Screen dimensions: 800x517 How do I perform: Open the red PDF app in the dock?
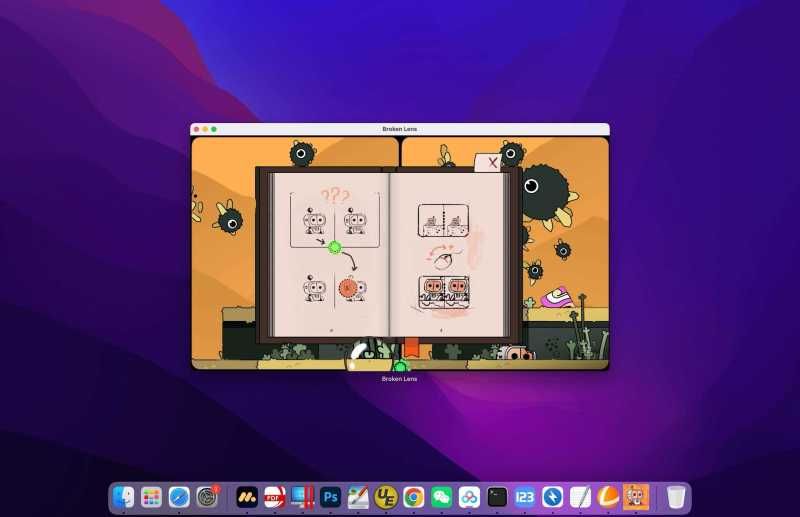pyautogui.click(x=275, y=497)
